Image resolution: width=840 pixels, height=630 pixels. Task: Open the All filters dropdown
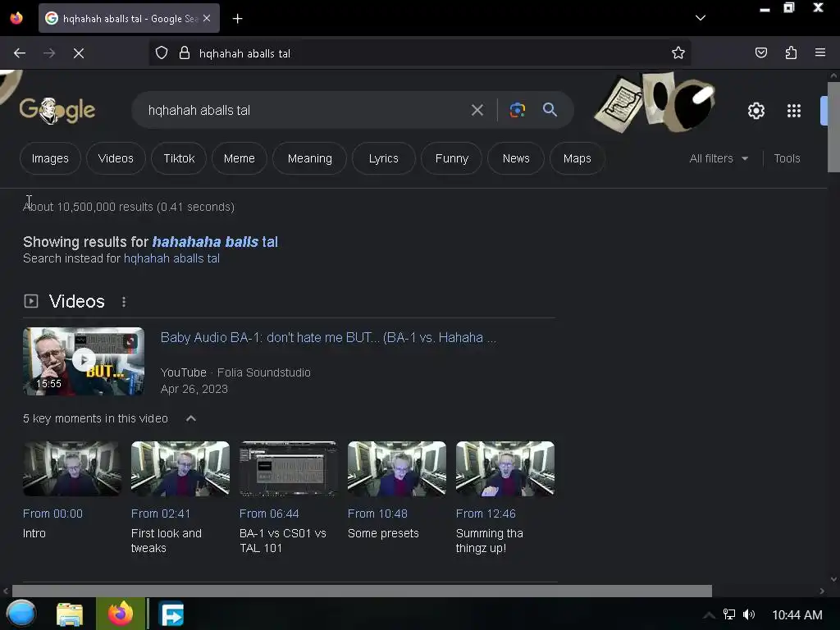coord(719,158)
